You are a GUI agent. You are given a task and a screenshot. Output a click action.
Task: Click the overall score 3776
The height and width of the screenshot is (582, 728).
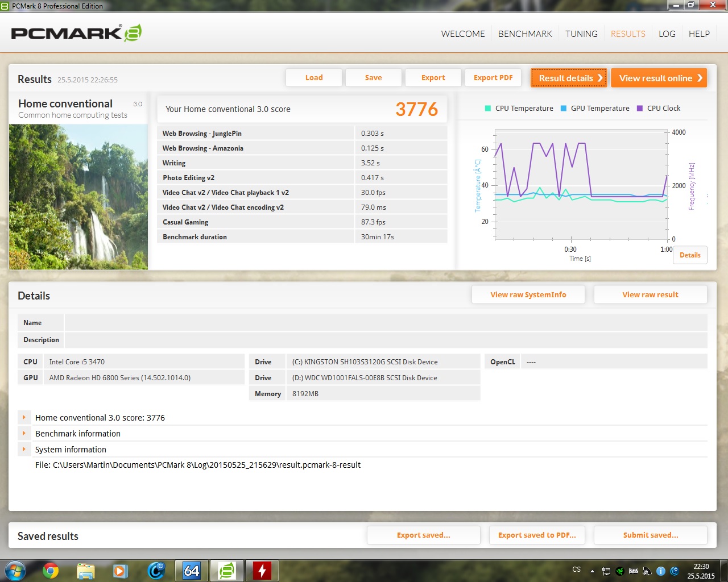tap(417, 109)
